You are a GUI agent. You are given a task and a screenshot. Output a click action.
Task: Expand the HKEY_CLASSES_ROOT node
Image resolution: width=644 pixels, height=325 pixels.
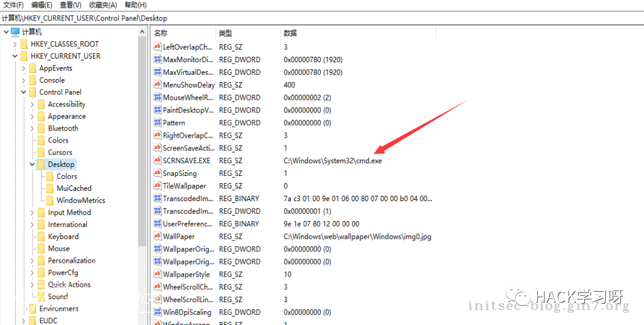pyautogui.click(x=15, y=44)
